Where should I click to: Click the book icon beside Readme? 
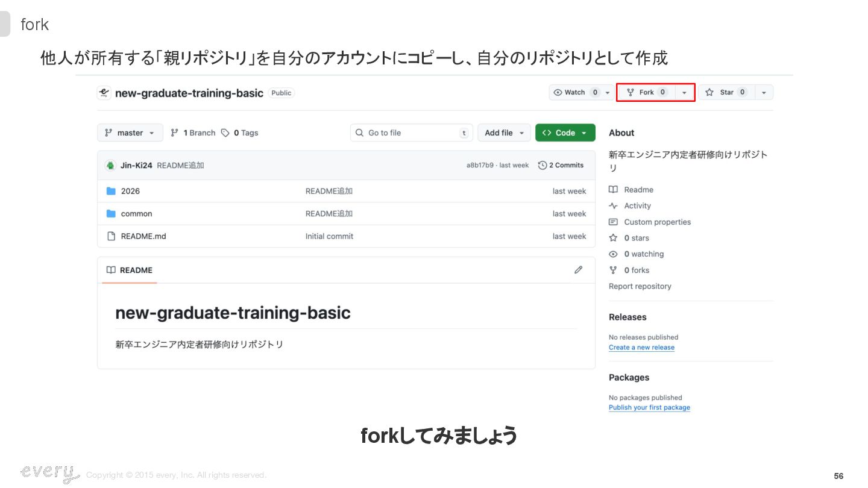[x=613, y=190]
